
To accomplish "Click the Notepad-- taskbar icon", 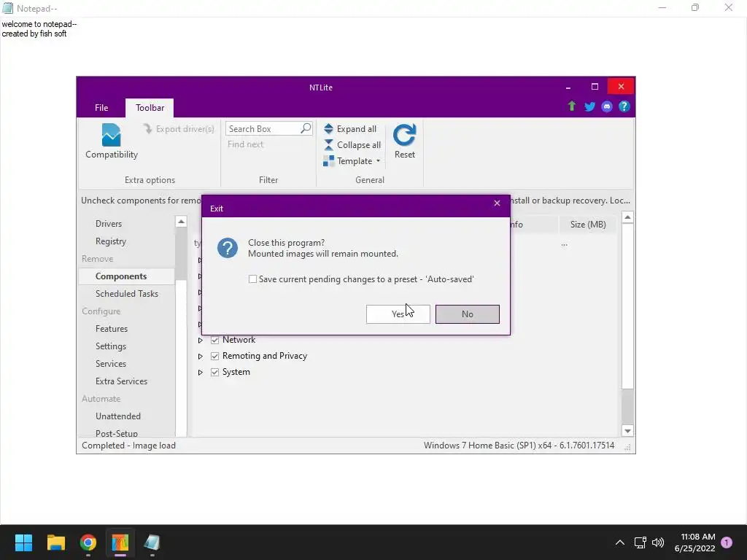I will [x=152, y=542].
